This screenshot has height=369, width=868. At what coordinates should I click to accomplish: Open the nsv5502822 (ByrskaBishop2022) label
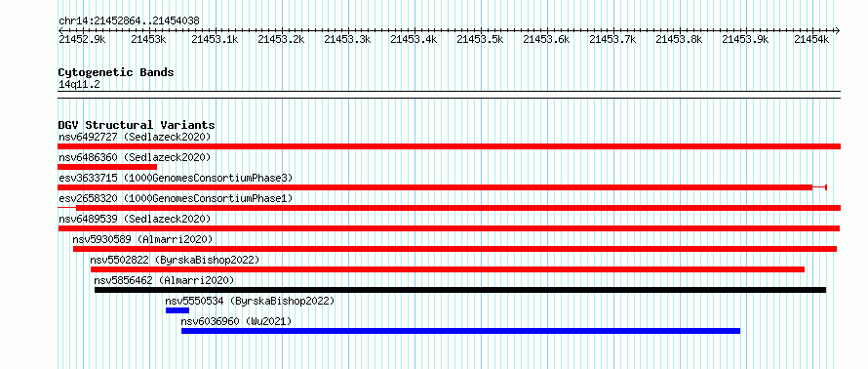[175, 260]
